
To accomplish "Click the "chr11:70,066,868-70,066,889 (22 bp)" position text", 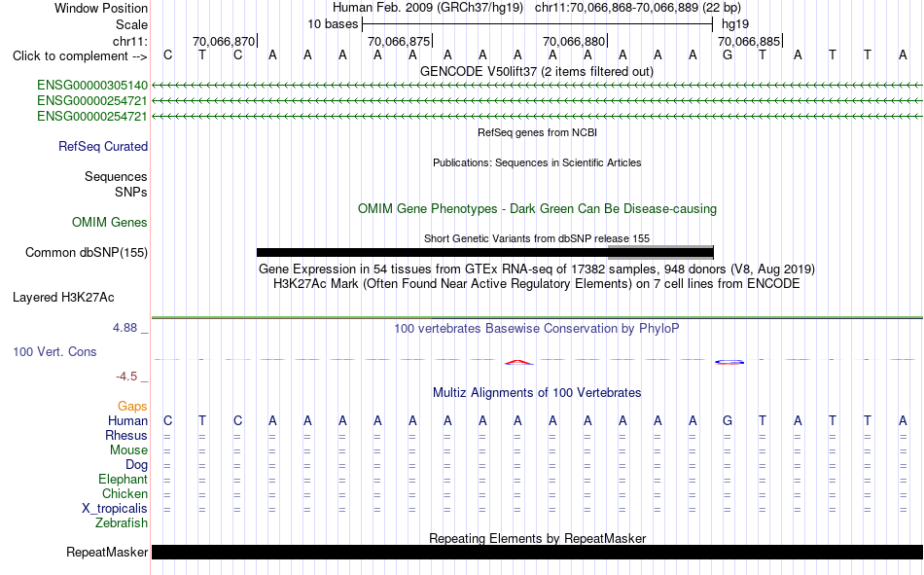I will click(638, 8).
